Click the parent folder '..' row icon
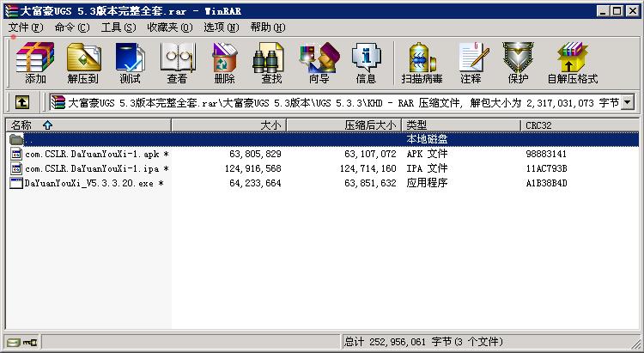 pyautogui.click(x=16, y=139)
